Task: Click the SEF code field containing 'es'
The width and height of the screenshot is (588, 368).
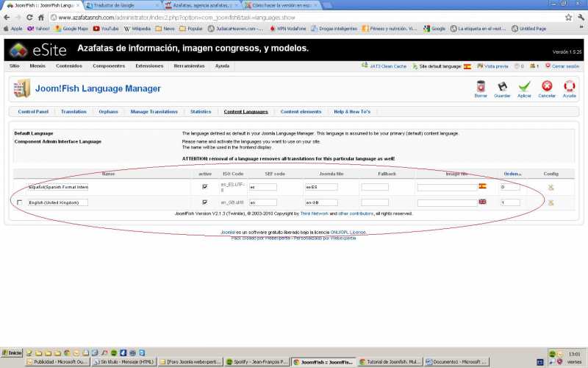Action: 263,187
